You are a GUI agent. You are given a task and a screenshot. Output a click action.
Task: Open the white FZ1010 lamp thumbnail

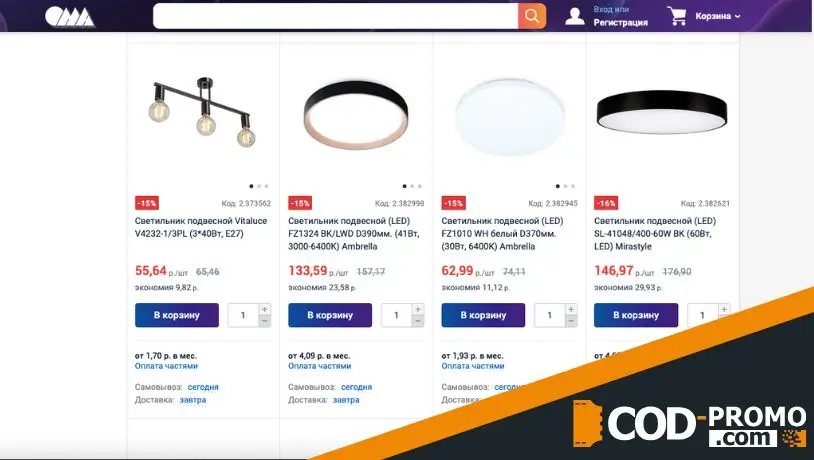509,117
